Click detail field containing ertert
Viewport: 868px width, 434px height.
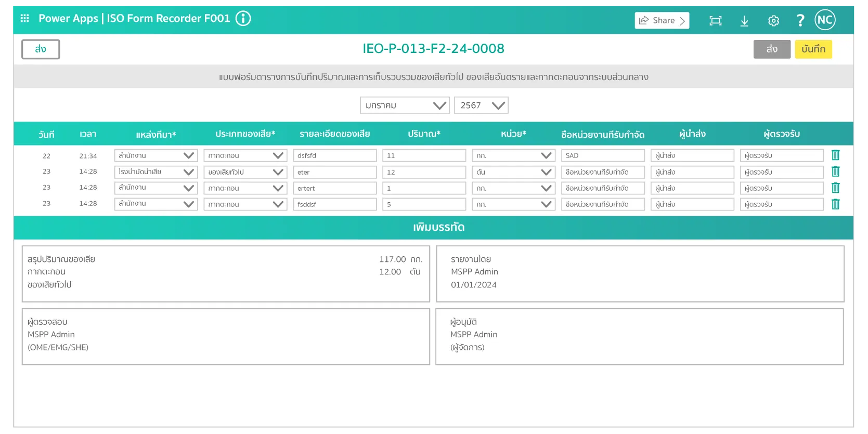coord(335,188)
